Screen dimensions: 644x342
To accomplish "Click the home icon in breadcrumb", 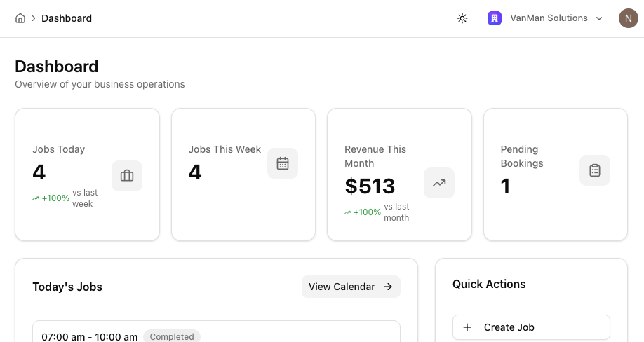I will 20,18.
